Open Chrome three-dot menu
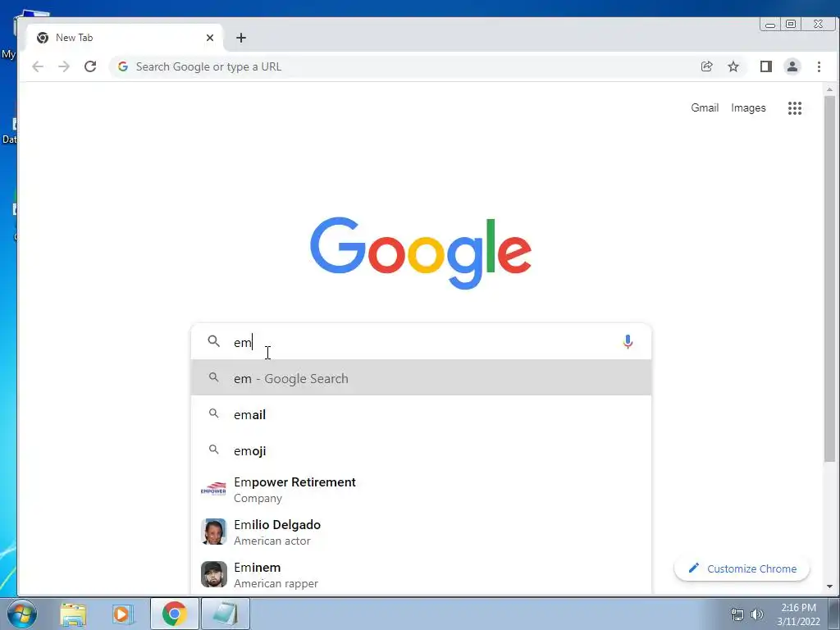840x630 pixels. click(x=819, y=66)
